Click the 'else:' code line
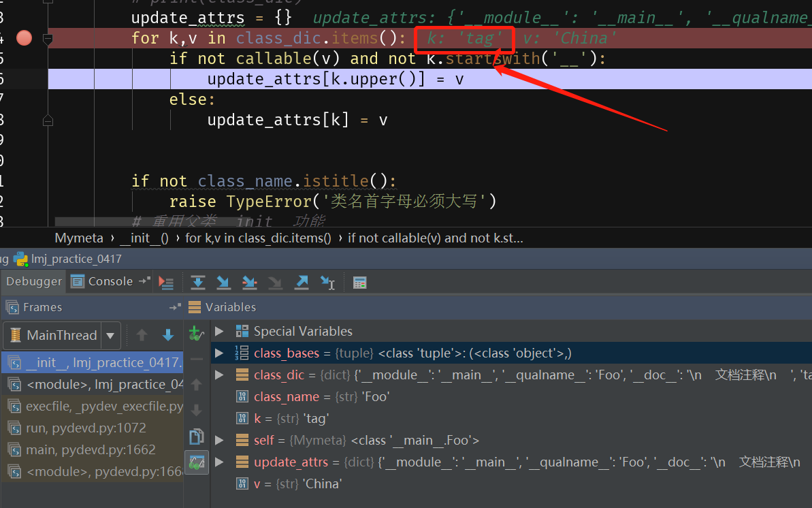 tap(192, 99)
